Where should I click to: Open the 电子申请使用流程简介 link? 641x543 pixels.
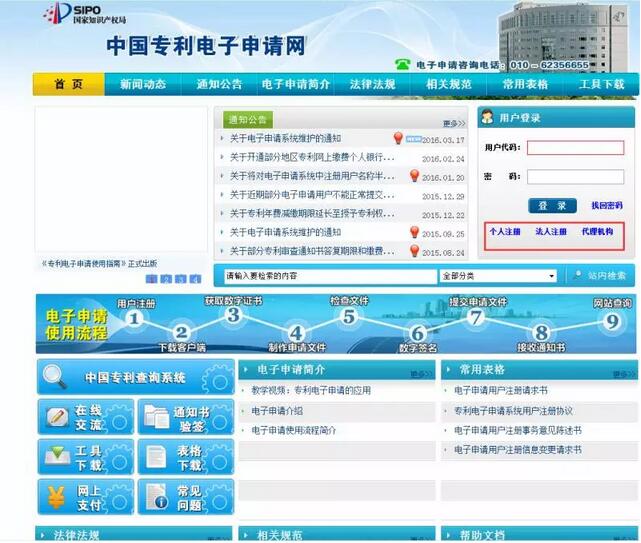coord(294,430)
